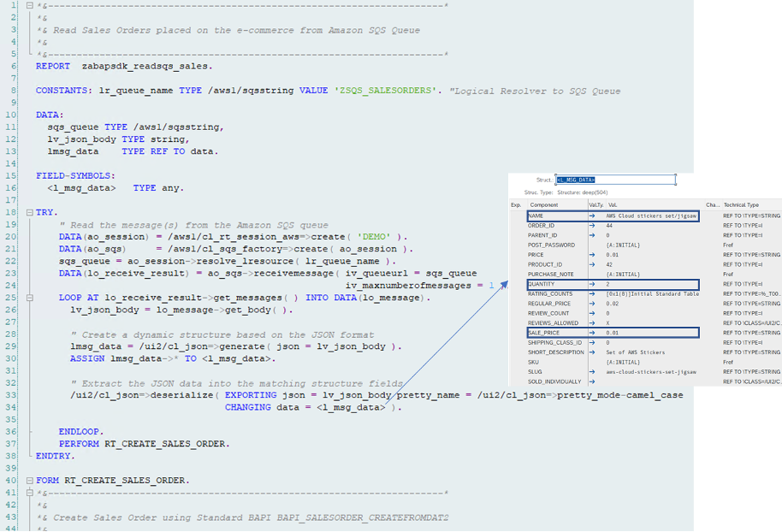Click the Component column header
The height and width of the screenshot is (532, 782).
tap(544, 205)
